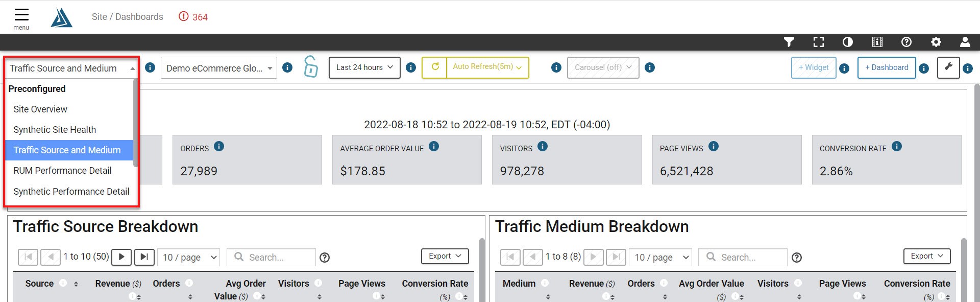Expand Auto Refresh(5m) dropdown
The height and width of the screenshot is (302, 980).
click(487, 67)
